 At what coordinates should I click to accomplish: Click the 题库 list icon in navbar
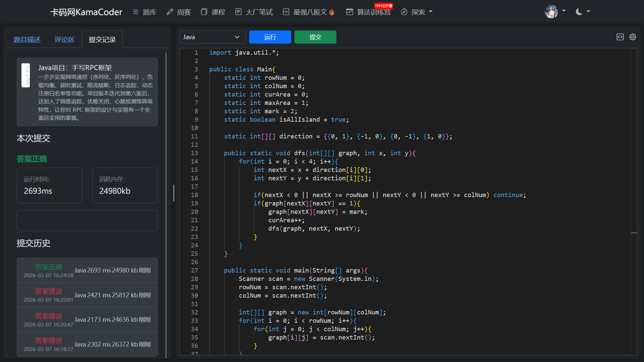click(136, 12)
